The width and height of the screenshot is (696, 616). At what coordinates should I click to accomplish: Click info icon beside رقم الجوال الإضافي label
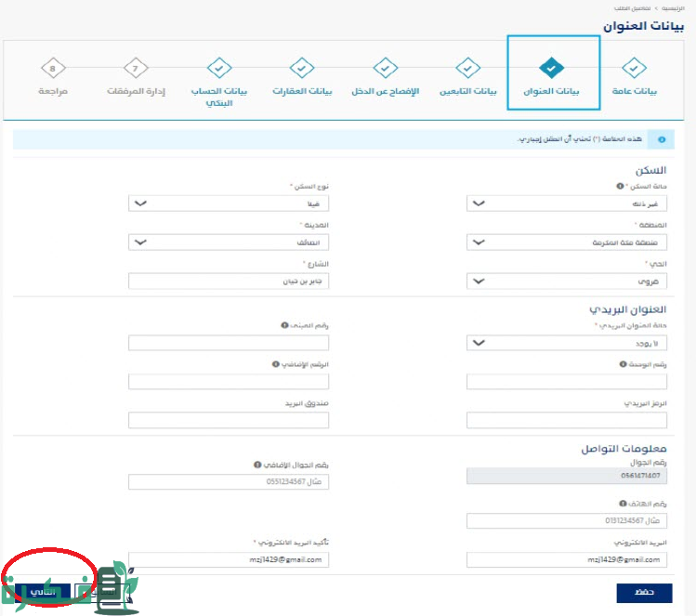pyautogui.click(x=257, y=465)
